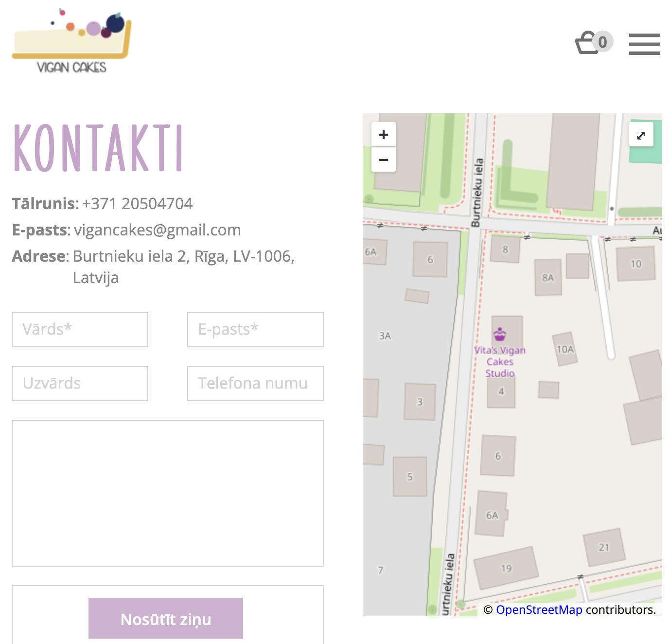Expand map to fullscreen view
This screenshot has height=644, width=669.
pos(641,136)
